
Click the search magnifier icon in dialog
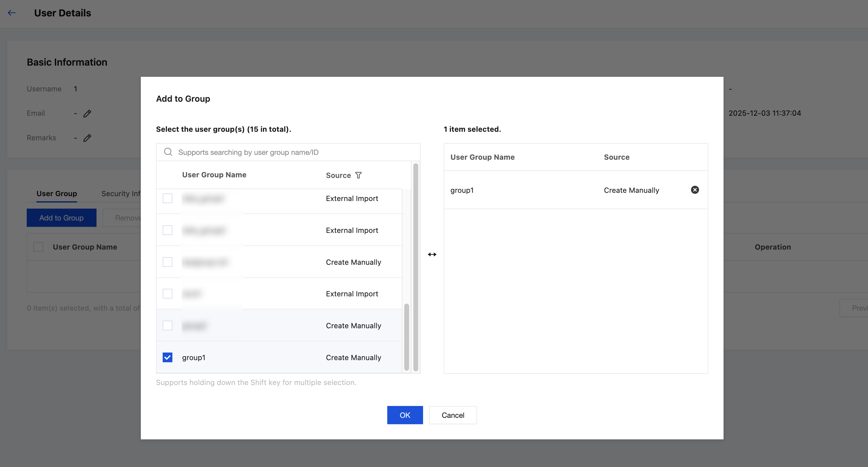(168, 152)
